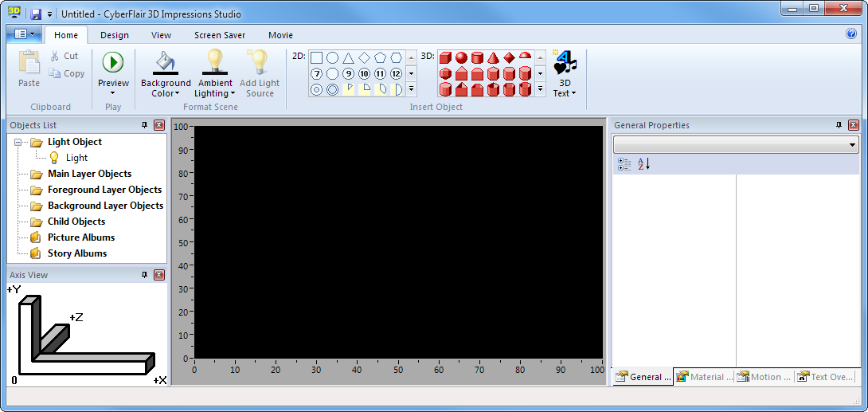Toggle Categorized view in General Properties
The height and width of the screenshot is (412, 868).
pyautogui.click(x=624, y=164)
